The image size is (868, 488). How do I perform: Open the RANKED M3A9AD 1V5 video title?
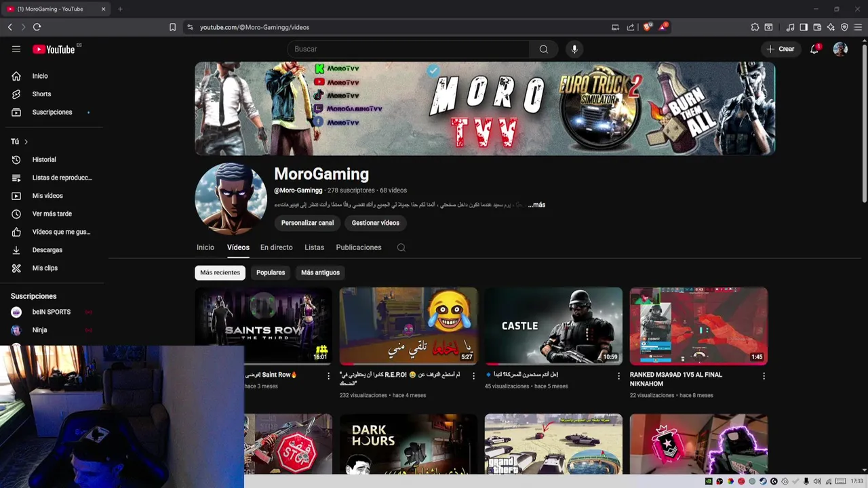click(x=676, y=379)
